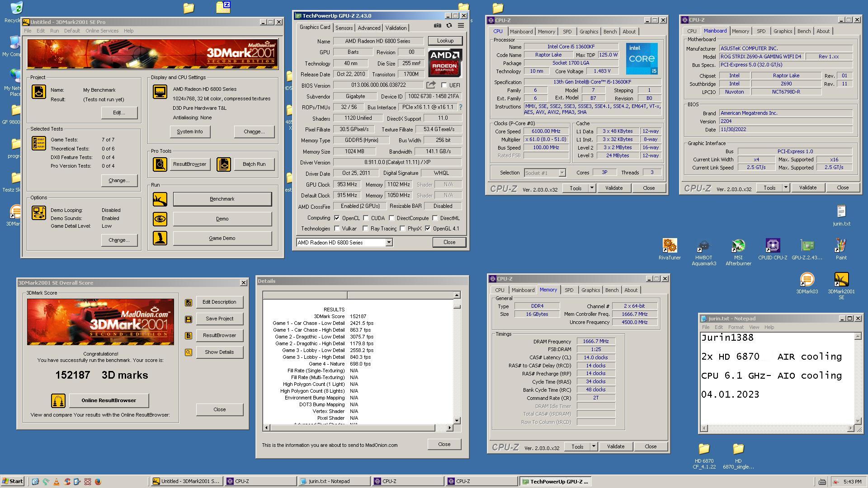868x488 pixels.
Task: Toggle DirectML checkbox in GPU-Z
Action: click(x=435, y=218)
